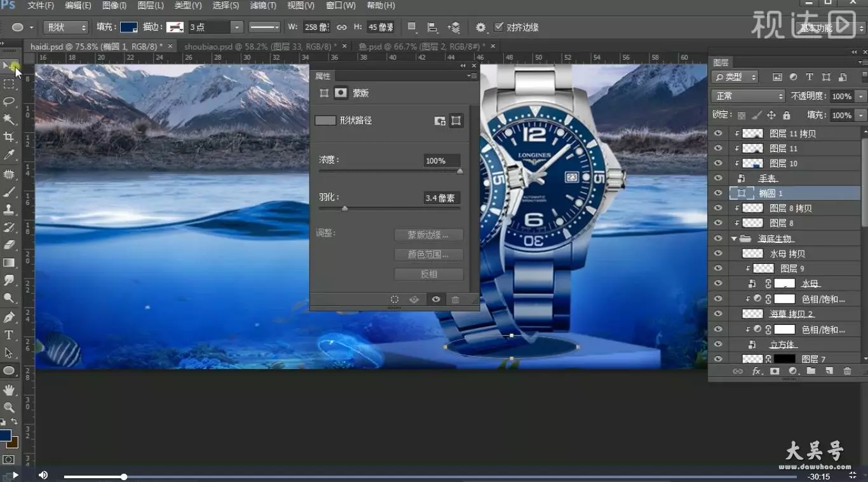Screen dimensions: 868x482
Task: Select the Eraser tool
Action: point(9,245)
